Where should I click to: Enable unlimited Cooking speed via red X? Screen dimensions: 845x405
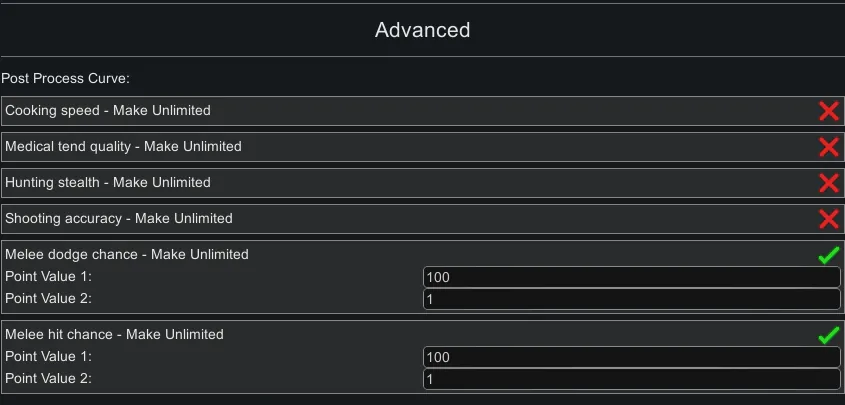[828, 111]
